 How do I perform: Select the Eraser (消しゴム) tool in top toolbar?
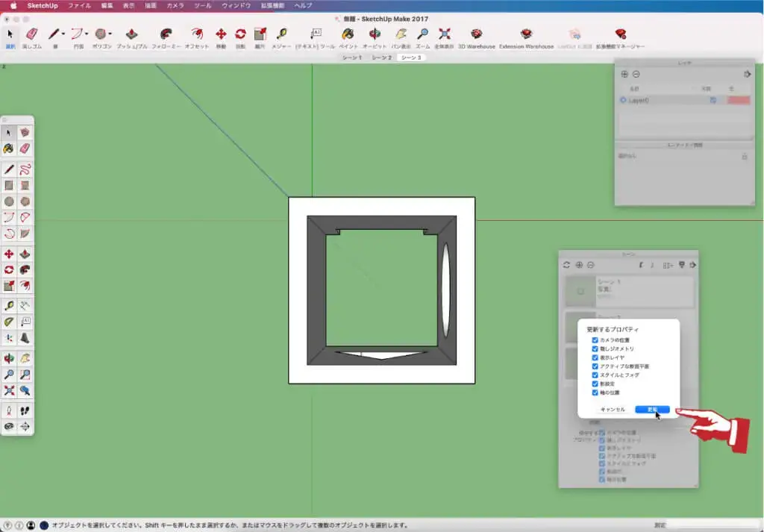31,35
